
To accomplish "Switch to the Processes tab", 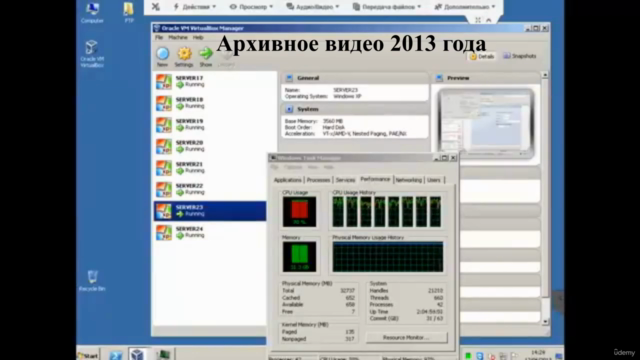I will tap(318, 180).
